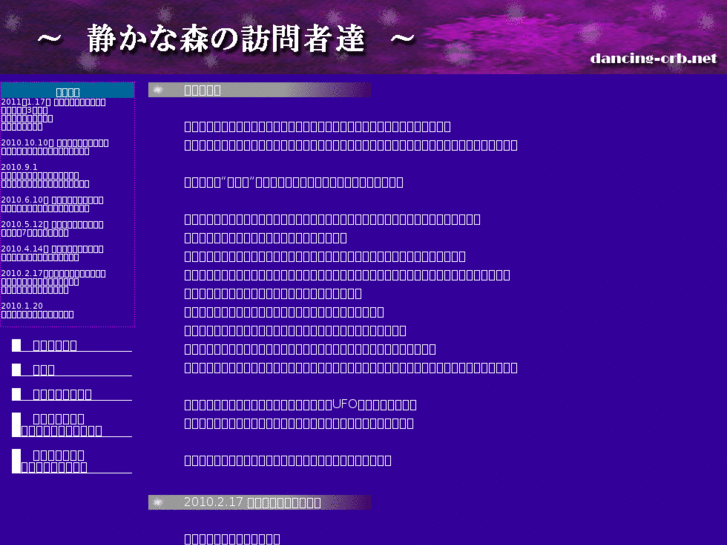Open the sidebar 2010.2.17 news entry
The width and height of the screenshot is (727, 545).
pos(53,282)
